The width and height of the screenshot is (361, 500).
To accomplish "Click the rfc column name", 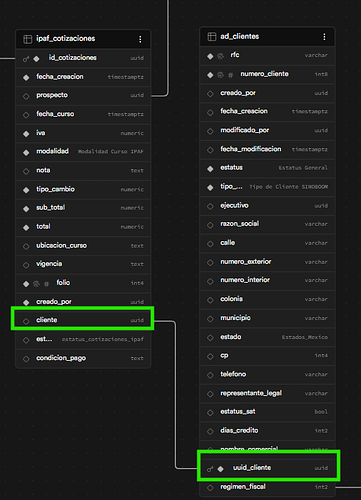I will 235,55.
